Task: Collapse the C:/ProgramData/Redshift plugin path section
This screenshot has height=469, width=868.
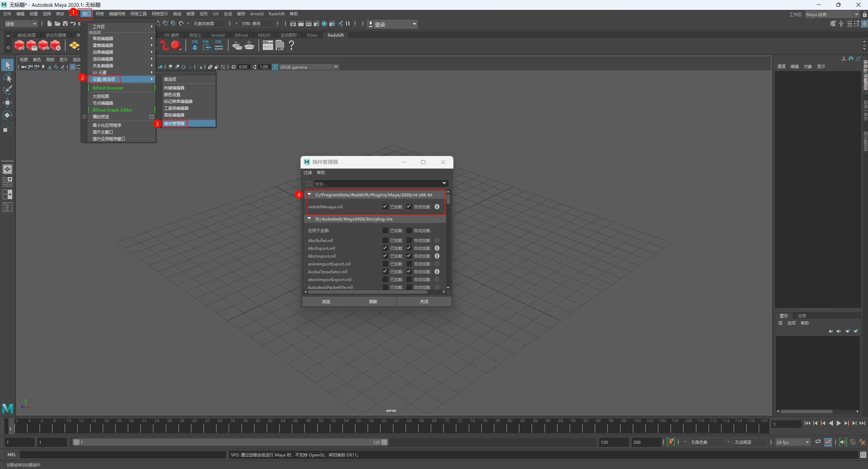Action: [309, 194]
